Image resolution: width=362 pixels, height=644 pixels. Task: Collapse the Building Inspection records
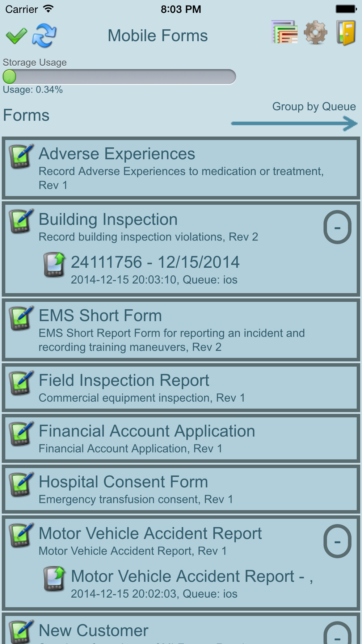tap(337, 227)
